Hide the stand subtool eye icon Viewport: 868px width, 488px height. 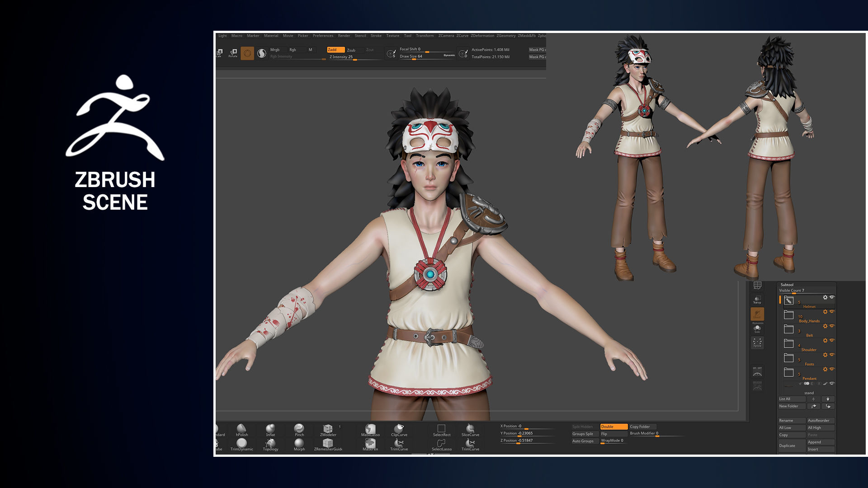pyautogui.click(x=832, y=384)
